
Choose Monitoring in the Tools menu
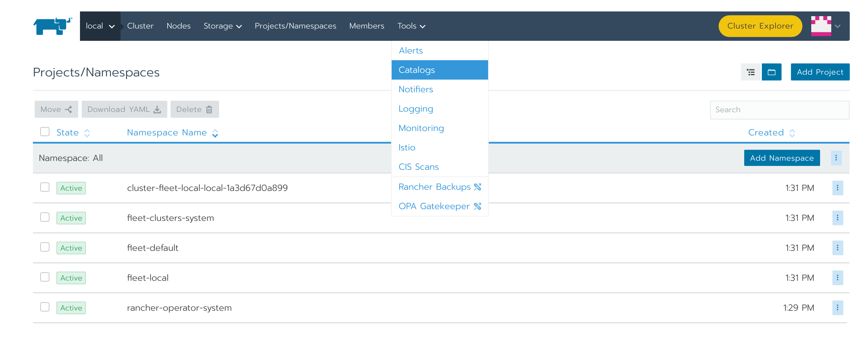coord(421,128)
